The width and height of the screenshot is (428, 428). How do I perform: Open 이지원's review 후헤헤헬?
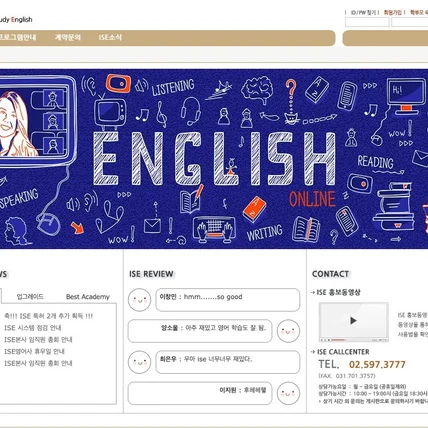200,393
